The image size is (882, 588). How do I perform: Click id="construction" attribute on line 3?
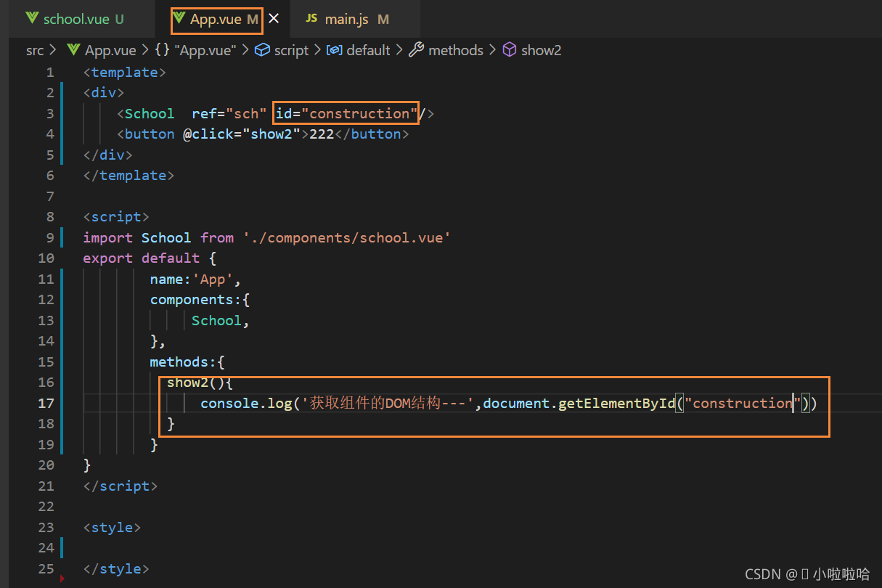click(x=347, y=113)
